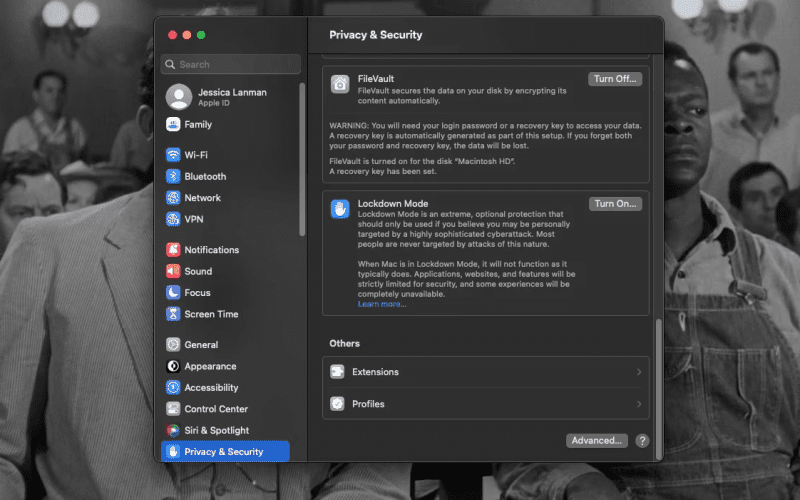Click Jessica Lanman's avatar picture
The width and height of the screenshot is (800, 500).
179,97
